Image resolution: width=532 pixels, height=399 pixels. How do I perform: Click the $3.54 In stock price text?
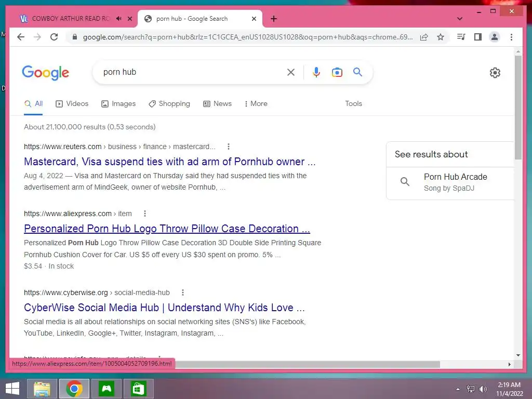pos(49,267)
